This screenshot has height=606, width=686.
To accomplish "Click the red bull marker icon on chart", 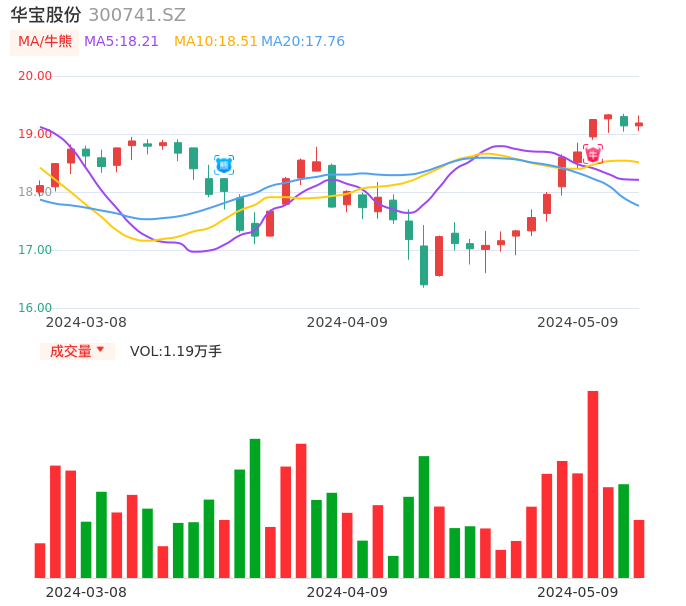I will pos(593,154).
